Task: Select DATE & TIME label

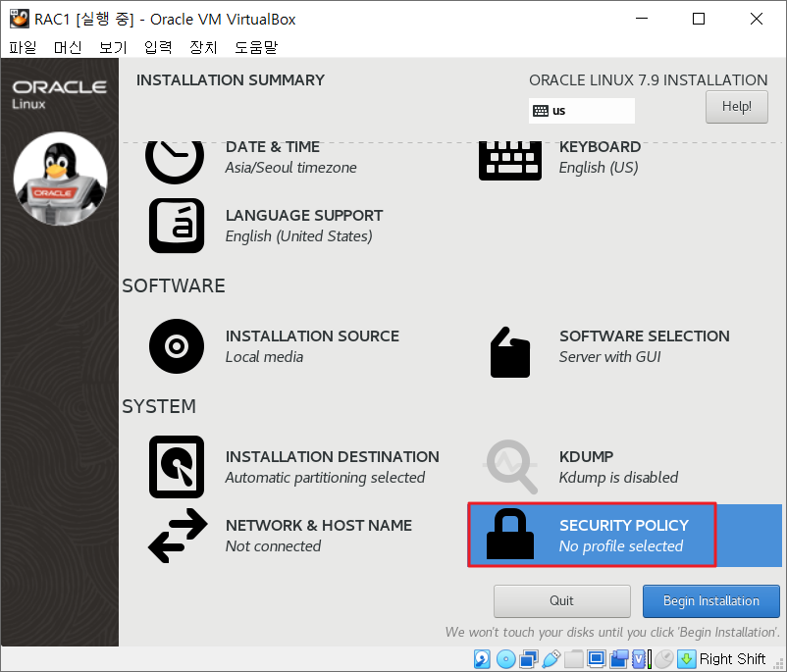Action: pos(273,147)
